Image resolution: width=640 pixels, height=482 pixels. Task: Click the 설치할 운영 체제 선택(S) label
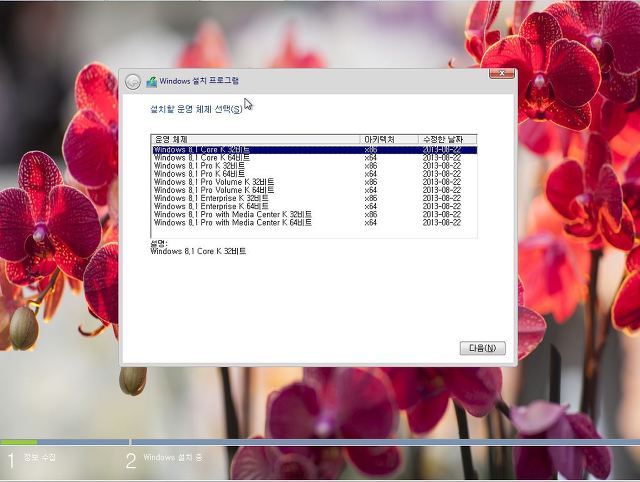(x=196, y=109)
